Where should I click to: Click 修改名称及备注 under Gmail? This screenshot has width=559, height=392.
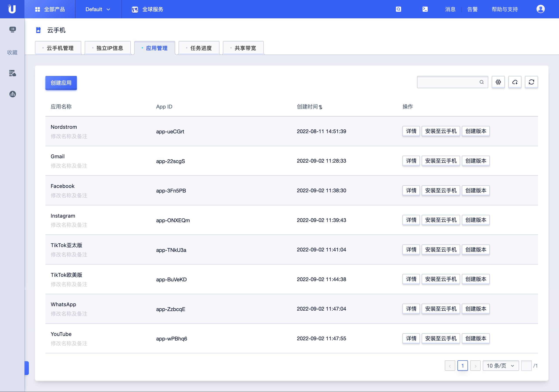point(69,166)
